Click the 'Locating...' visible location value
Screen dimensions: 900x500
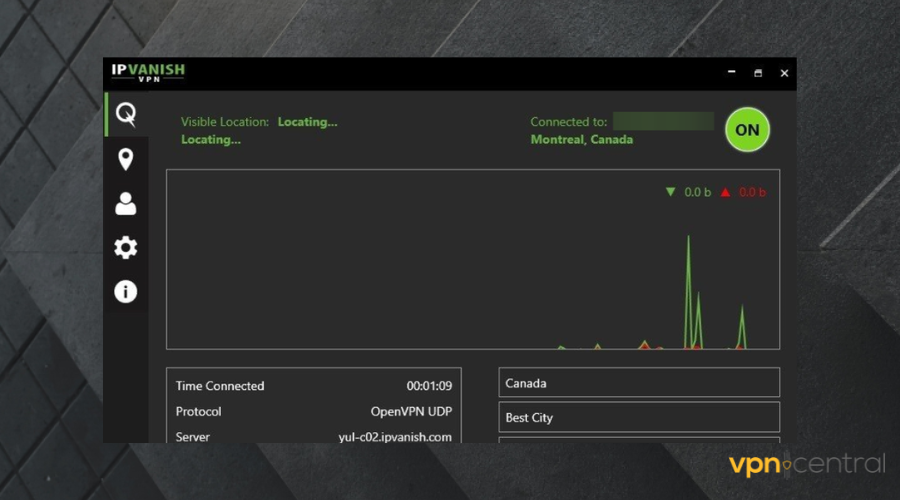tap(308, 122)
